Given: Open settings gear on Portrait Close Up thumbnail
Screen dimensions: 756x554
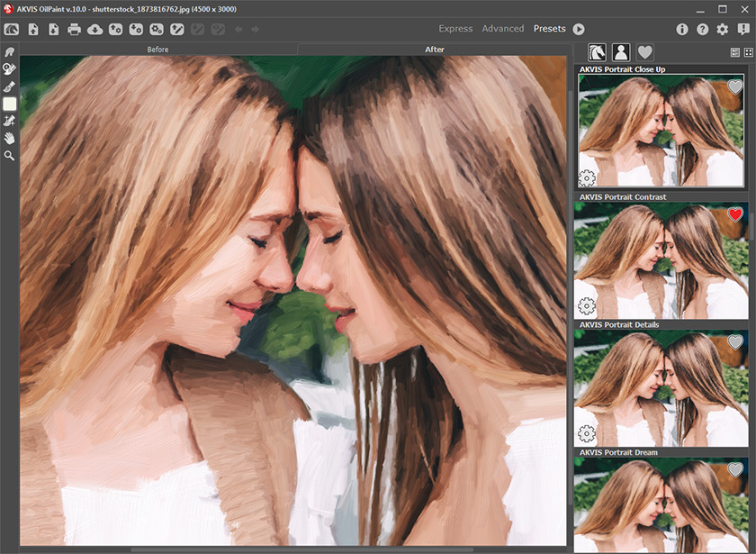Looking at the screenshot, I should (587, 177).
